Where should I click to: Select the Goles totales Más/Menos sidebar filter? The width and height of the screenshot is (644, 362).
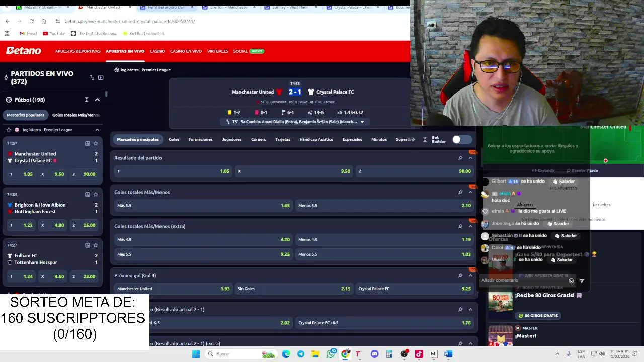tap(76, 115)
